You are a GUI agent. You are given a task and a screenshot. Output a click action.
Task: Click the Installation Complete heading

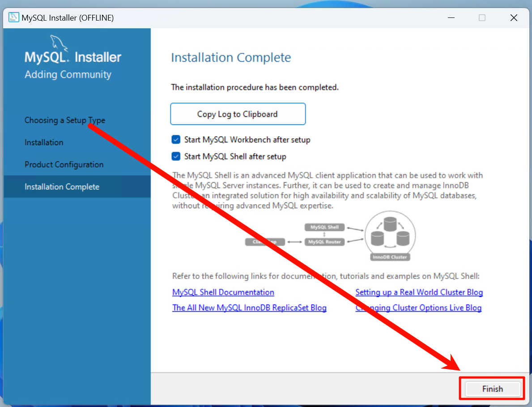[x=231, y=57]
